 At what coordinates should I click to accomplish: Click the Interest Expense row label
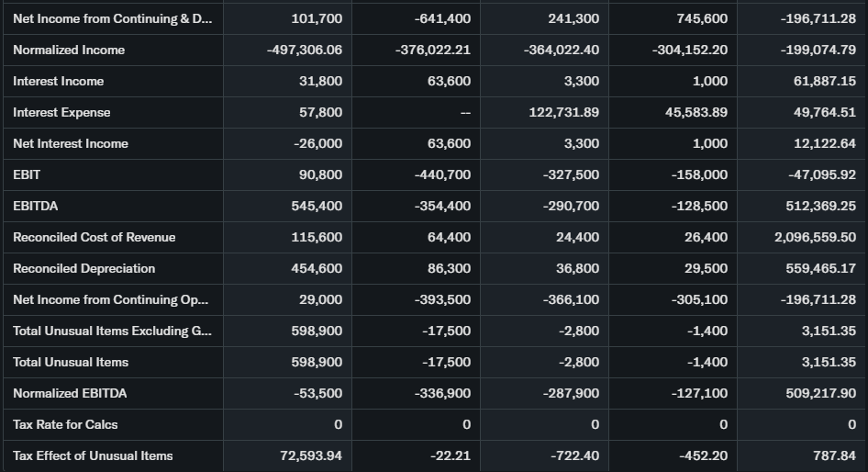(x=61, y=112)
